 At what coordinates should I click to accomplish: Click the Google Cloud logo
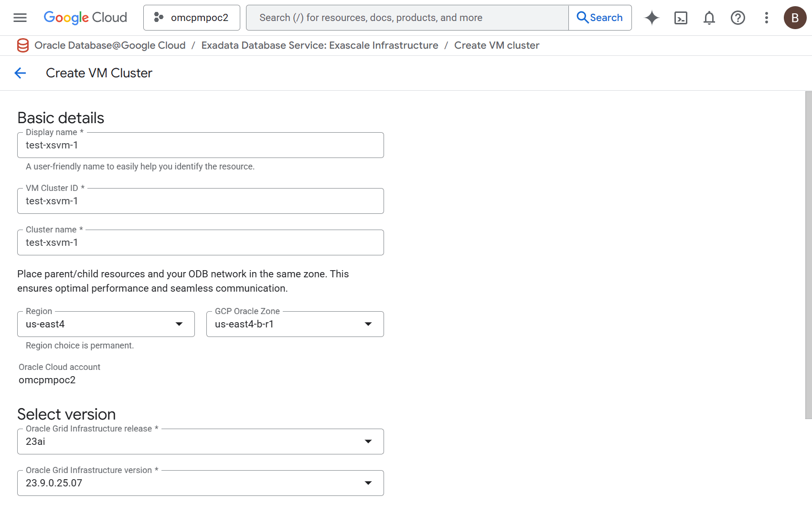coord(85,17)
